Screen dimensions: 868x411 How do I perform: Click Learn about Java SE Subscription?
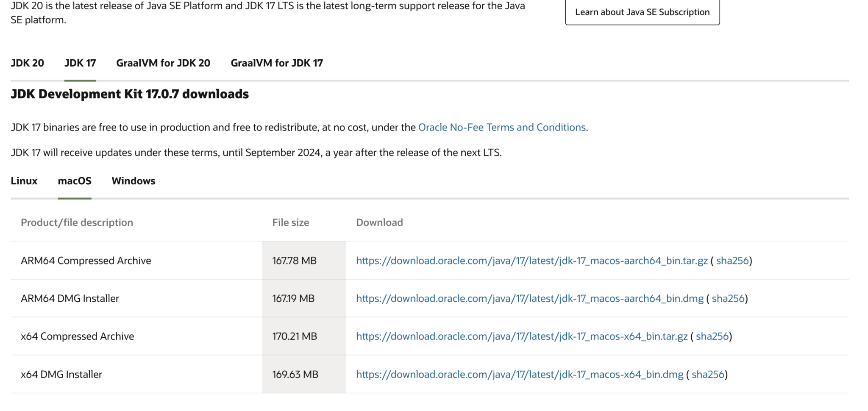(642, 12)
